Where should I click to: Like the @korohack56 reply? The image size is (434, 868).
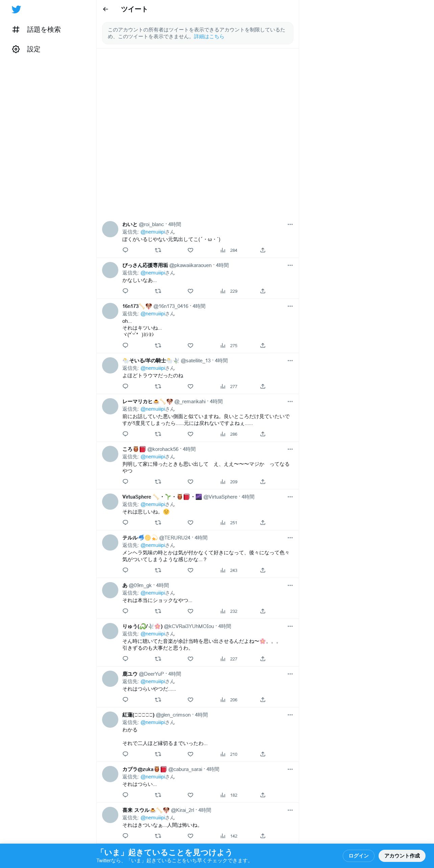click(x=190, y=482)
